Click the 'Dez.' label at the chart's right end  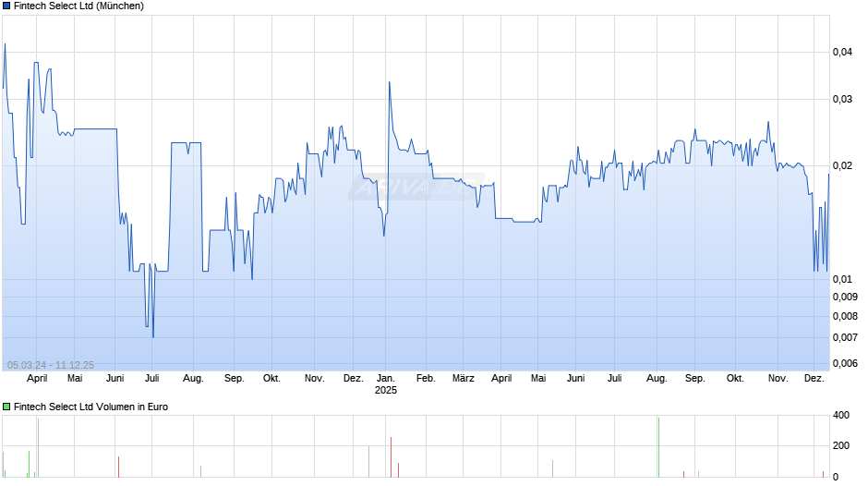814,379
